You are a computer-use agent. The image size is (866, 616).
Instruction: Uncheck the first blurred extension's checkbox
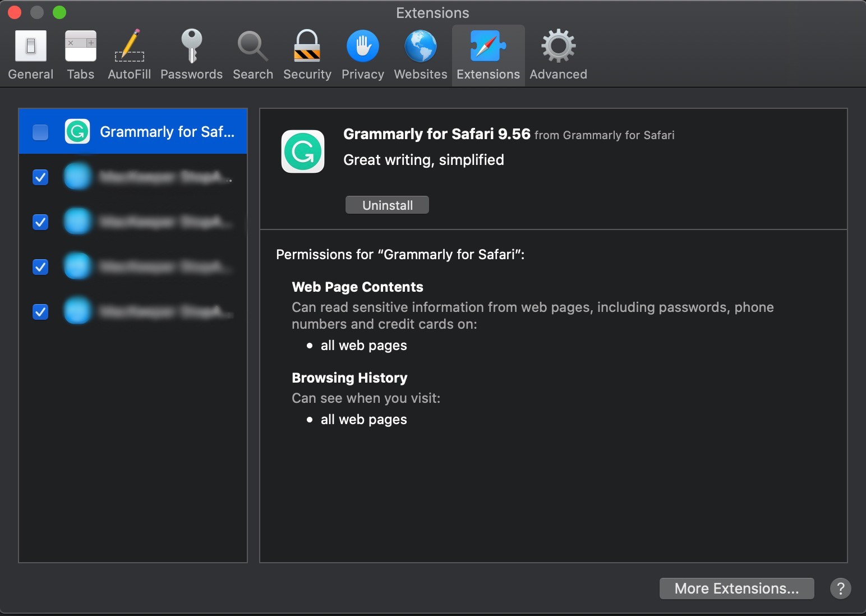coord(40,177)
